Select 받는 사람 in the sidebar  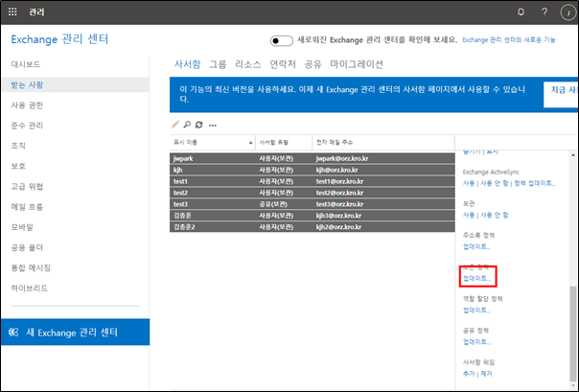coord(75,84)
